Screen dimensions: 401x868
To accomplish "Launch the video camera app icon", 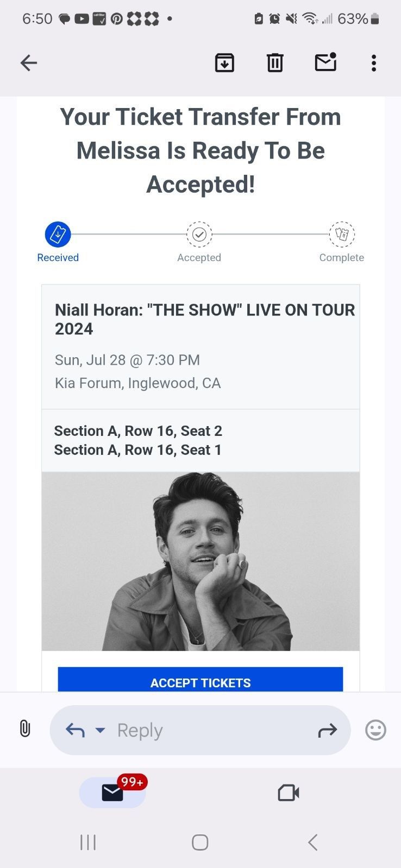I will click(288, 793).
